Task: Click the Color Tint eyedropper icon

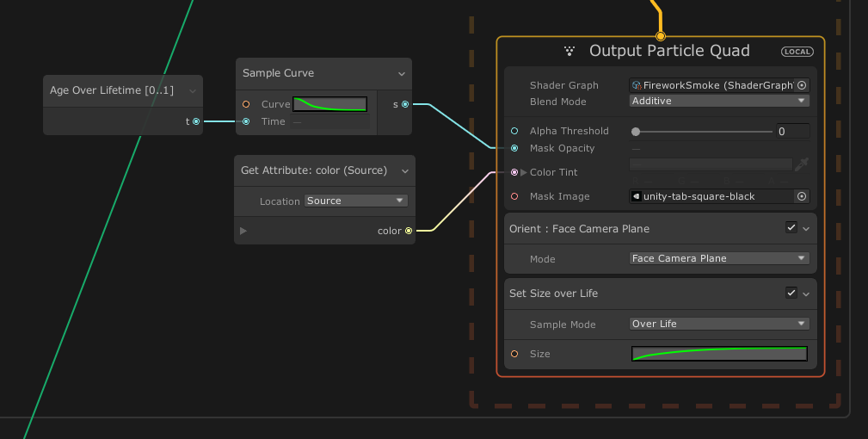Action: coord(802,164)
